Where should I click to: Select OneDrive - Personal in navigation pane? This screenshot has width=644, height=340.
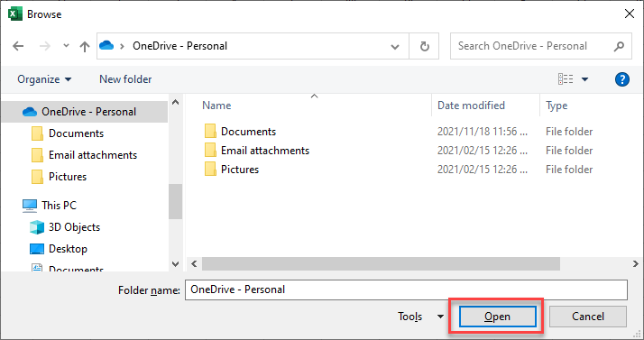pos(85,112)
